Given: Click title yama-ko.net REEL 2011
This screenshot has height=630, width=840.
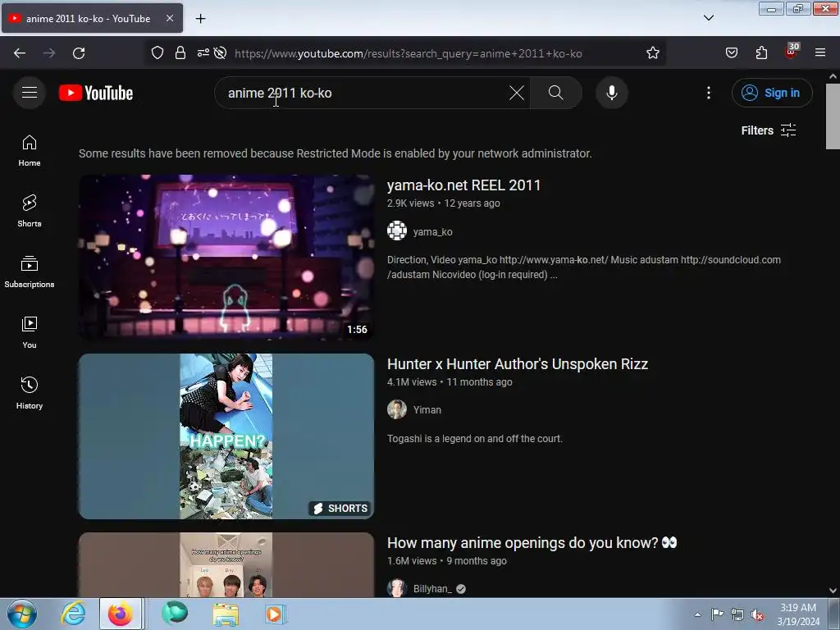Looking at the screenshot, I should click(463, 185).
